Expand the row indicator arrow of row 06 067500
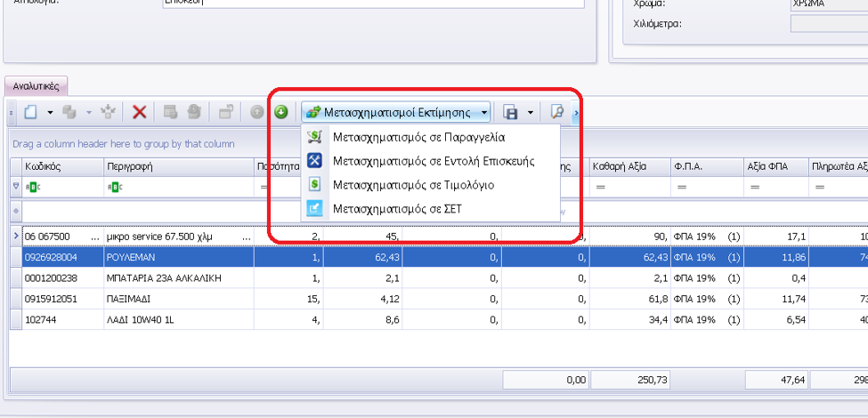868x418 pixels. 15,236
